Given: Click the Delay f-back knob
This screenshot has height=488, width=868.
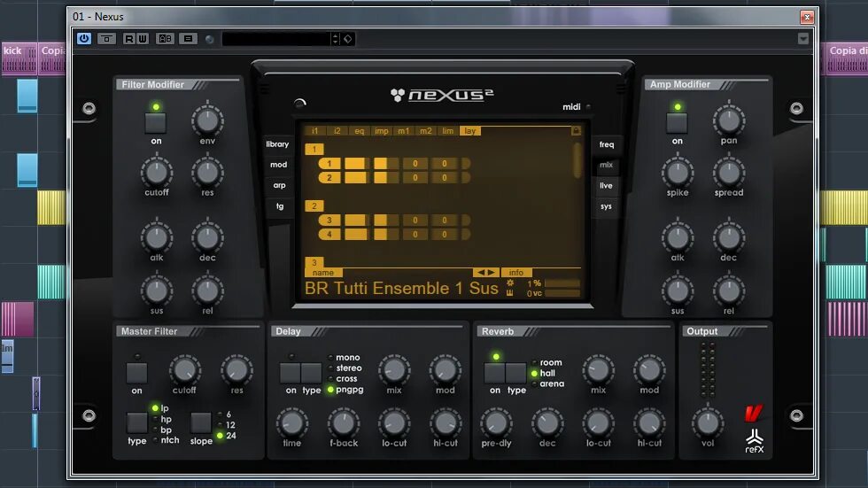Looking at the screenshot, I should [x=344, y=422].
